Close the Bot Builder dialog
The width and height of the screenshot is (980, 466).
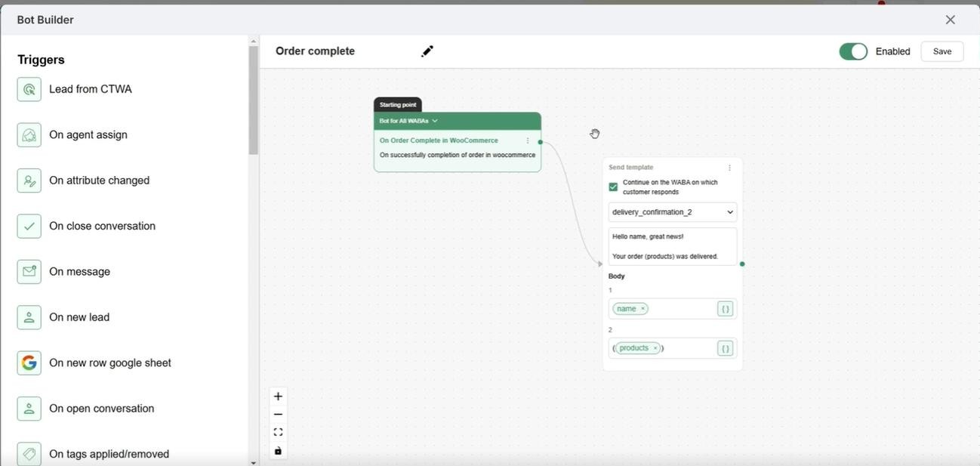[x=950, y=20]
